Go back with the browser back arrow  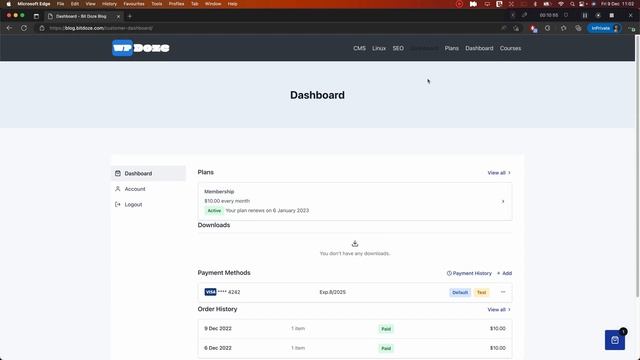pyautogui.click(x=9, y=28)
